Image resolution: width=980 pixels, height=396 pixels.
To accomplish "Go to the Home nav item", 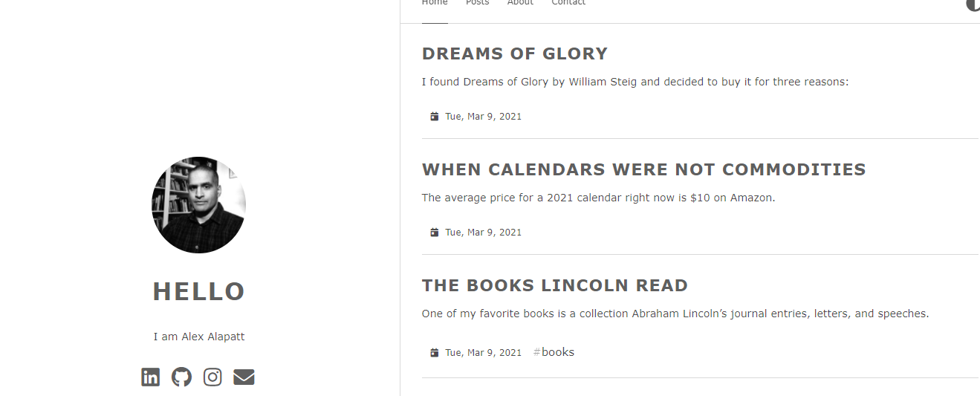I will [435, 3].
